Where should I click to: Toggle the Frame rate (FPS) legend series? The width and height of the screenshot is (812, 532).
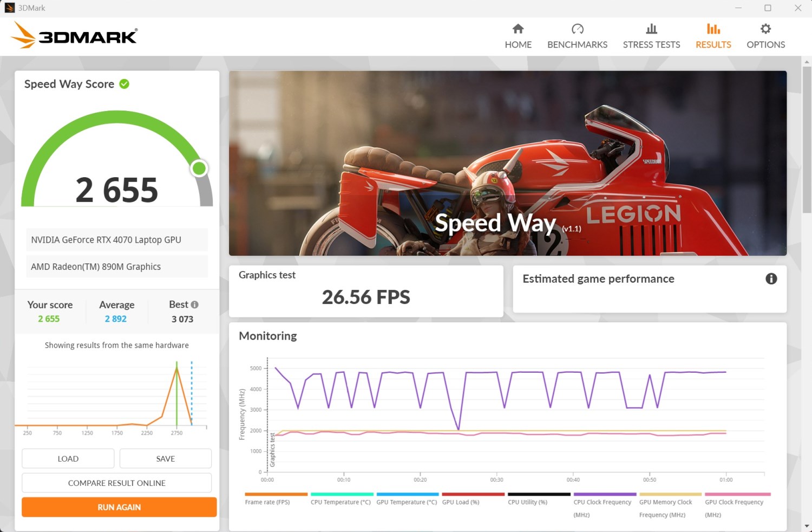click(x=276, y=499)
